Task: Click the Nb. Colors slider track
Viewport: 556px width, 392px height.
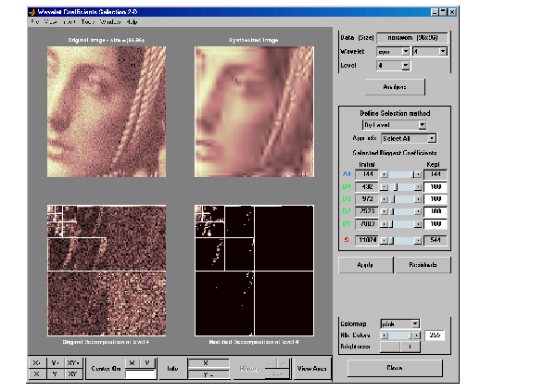Action: [x=400, y=335]
